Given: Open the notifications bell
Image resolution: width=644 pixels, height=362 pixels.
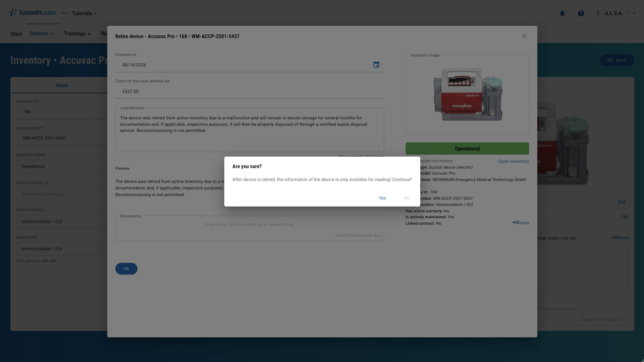Looking at the screenshot, I should click(x=562, y=13).
